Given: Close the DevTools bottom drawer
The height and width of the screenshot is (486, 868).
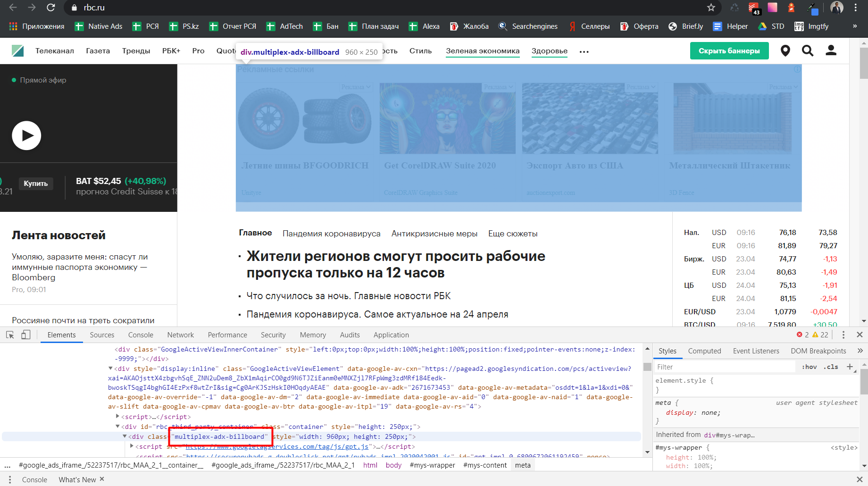Looking at the screenshot, I should [x=860, y=479].
